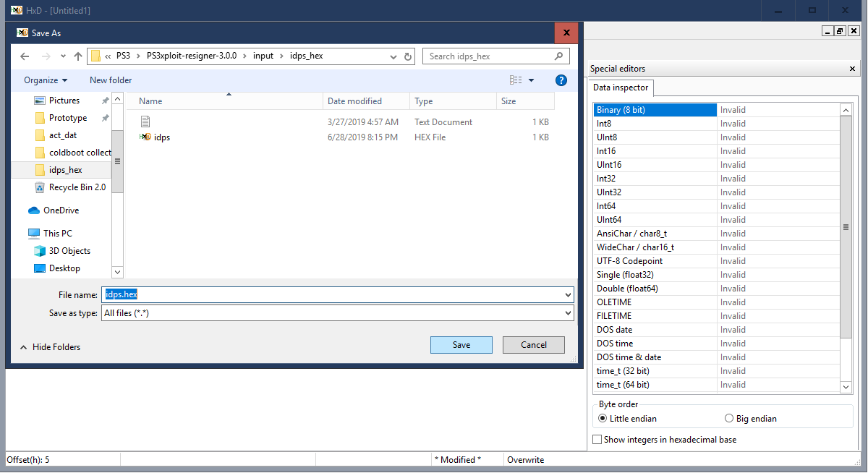This screenshot has height=473, width=868.
Task: Click the Cancel button
Action: tap(534, 345)
